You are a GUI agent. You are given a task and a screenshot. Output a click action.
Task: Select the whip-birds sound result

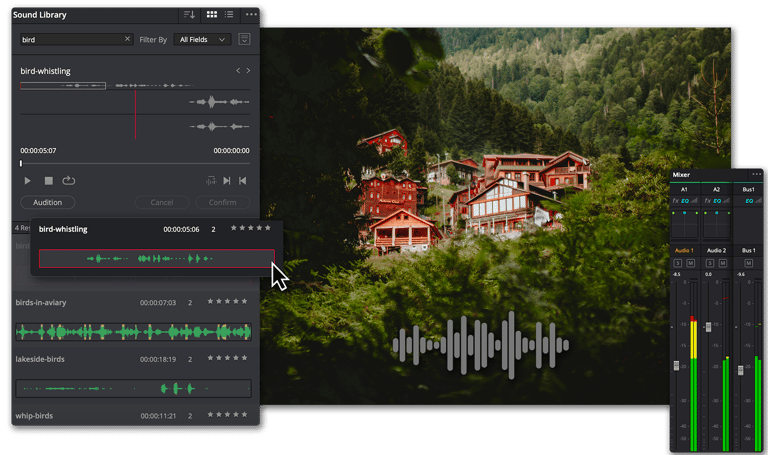tap(133, 415)
